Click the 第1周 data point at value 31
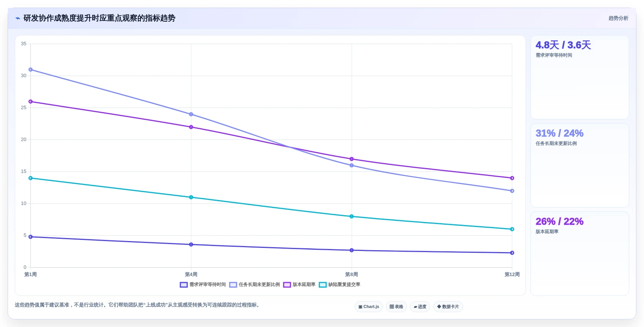Image resolution: width=644 pixels, height=327 pixels. (31, 70)
